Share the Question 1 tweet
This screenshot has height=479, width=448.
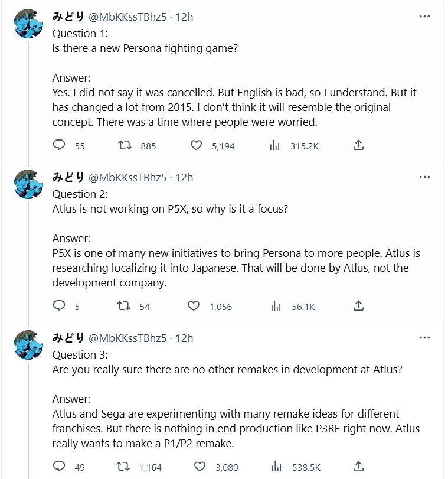(358, 145)
